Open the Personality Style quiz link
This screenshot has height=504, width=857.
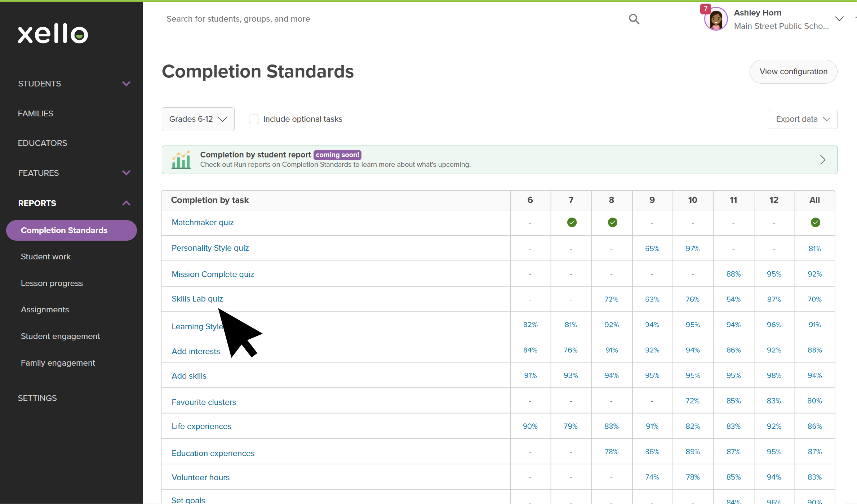tap(210, 248)
